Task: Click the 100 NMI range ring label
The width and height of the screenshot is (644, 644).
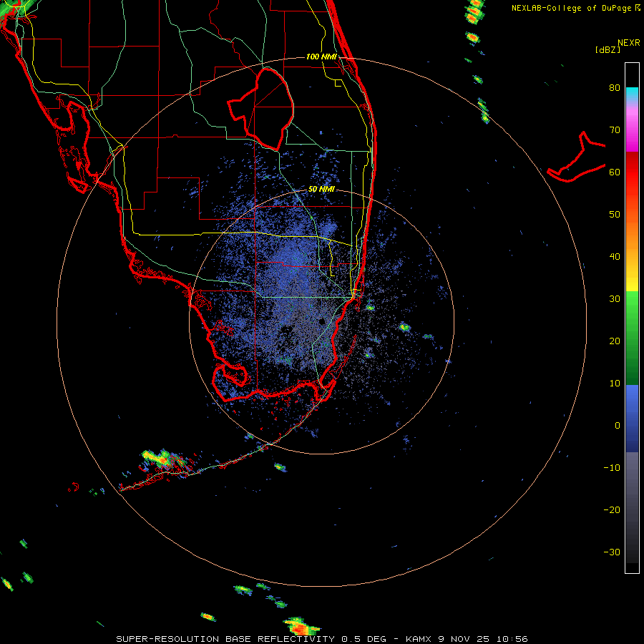Action: point(321,57)
